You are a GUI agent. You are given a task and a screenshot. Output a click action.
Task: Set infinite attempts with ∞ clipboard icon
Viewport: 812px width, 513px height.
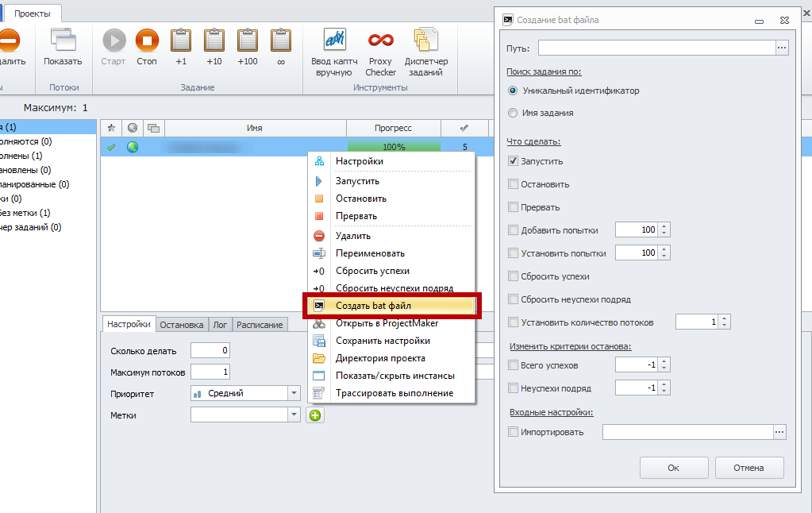pos(281,40)
